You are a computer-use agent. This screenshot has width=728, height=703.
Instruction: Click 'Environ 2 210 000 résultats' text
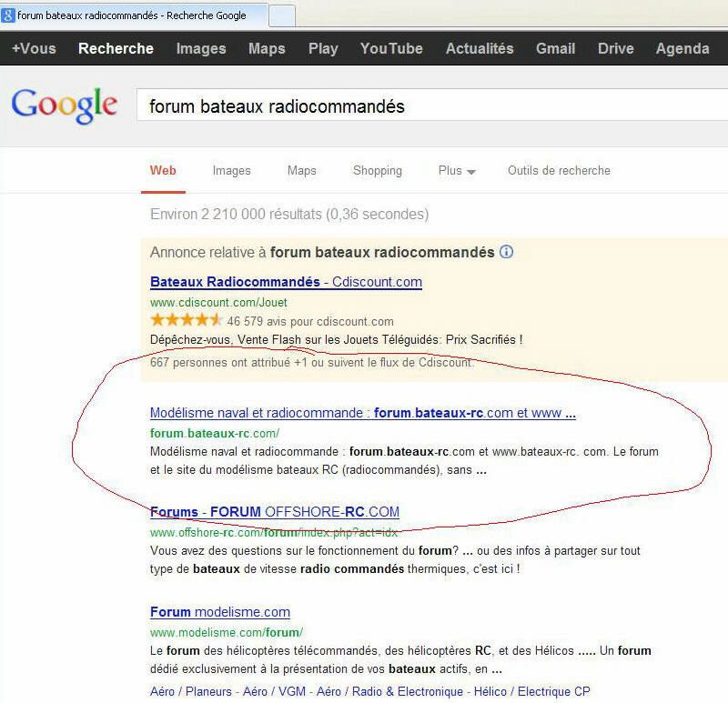point(289,215)
